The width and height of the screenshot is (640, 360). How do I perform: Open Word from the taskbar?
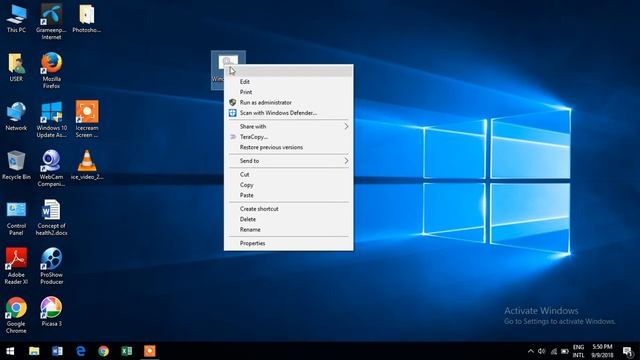tap(57, 351)
